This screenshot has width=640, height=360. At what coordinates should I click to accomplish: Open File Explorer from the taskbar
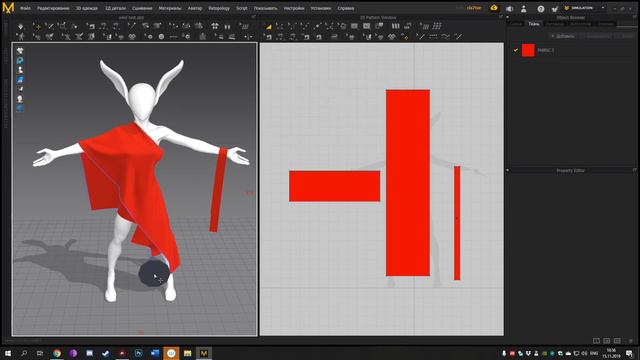(x=187, y=353)
